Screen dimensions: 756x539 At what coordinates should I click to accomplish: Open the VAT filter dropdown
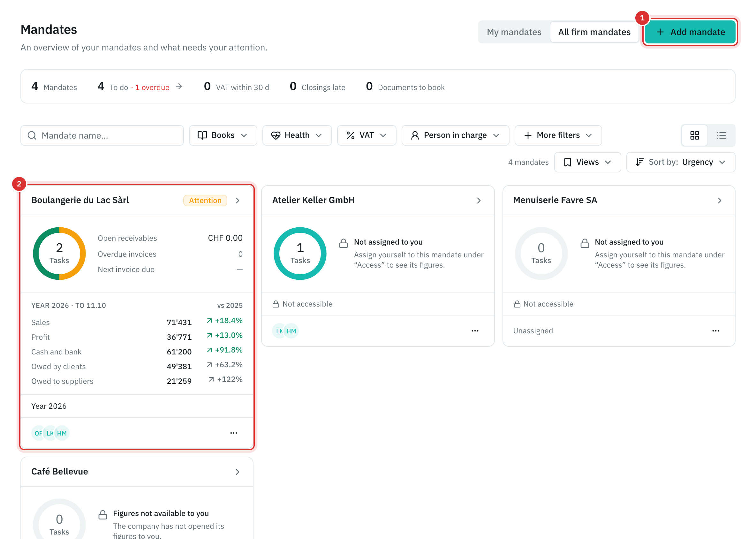click(x=367, y=135)
